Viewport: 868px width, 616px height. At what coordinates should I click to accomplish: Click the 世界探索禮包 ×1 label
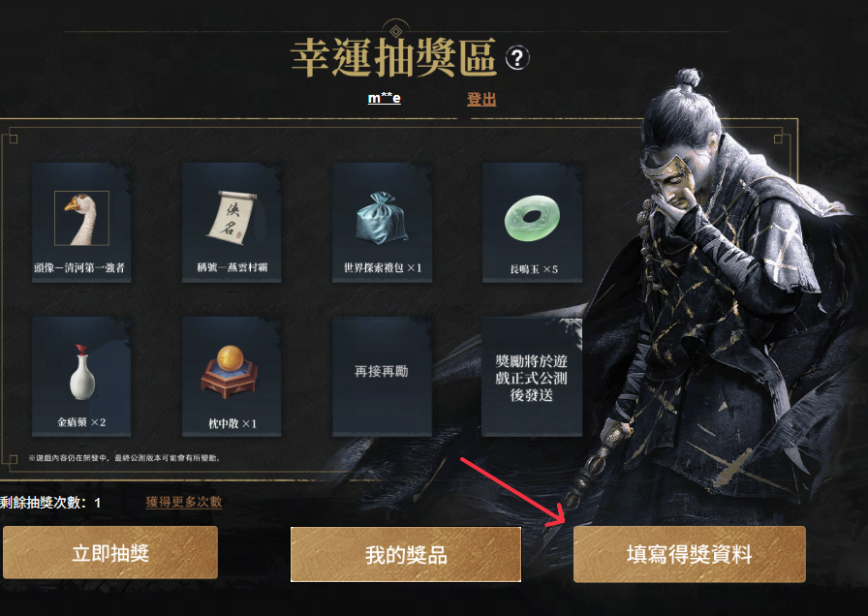(383, 268)
